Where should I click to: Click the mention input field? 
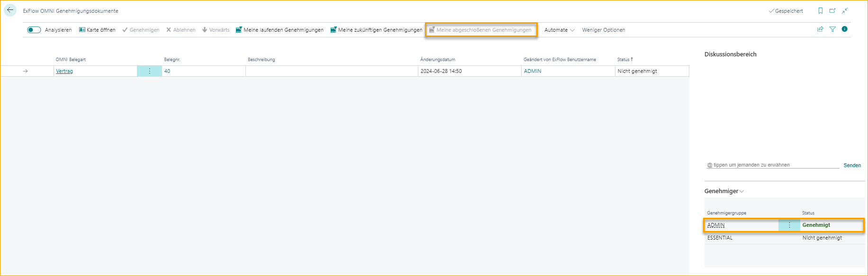[772, 165]
